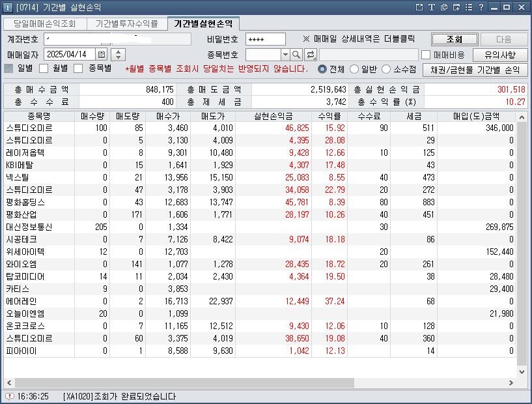Screen dimensions: 532x404
Task: Switch to the 당일매매손익조회 tab
Action: click(45, 24)
